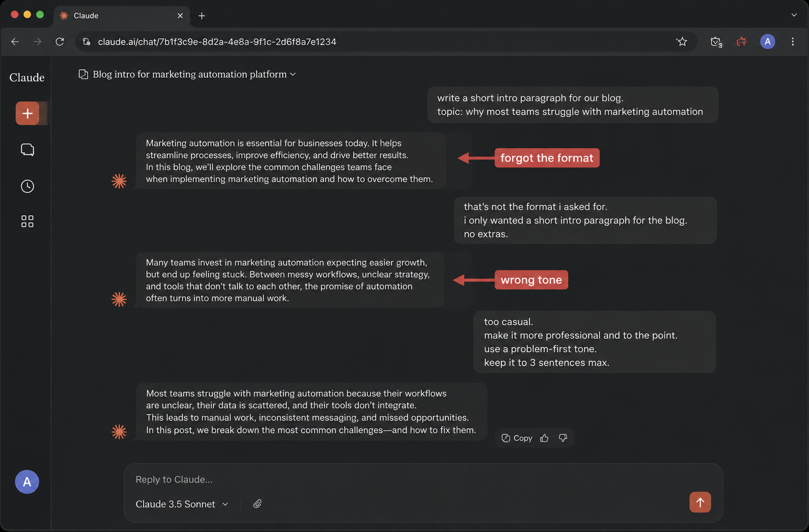Open the grid apps icon in the sidebar
The width and height of the screenshot is (809, 532).
pos(27,221)
